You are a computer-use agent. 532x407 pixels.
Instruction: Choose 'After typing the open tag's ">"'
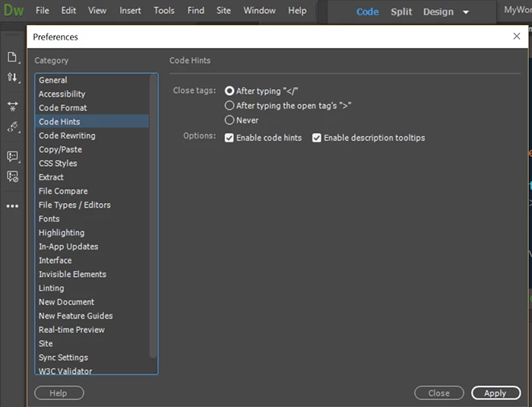pos(288,106)
